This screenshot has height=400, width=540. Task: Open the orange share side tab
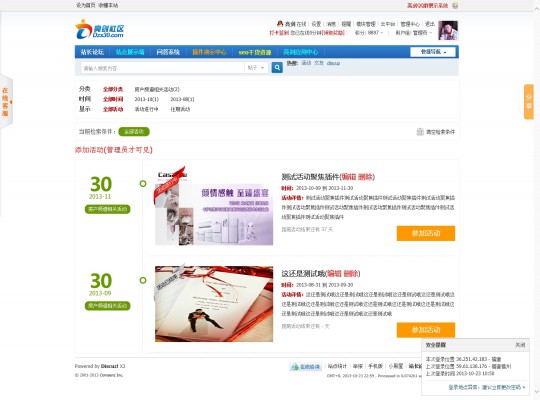pos(529,102)
